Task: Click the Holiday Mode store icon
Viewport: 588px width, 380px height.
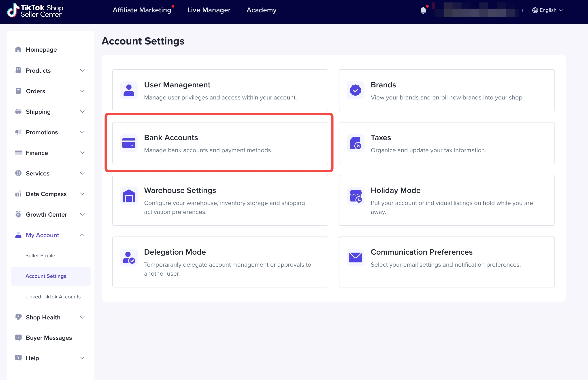Action: [355, 196]
